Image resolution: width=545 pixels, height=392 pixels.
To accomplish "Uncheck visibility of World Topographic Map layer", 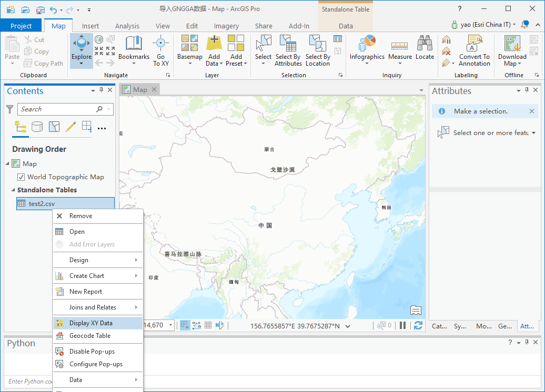I will pyautogui.click(x=22, y=177).
